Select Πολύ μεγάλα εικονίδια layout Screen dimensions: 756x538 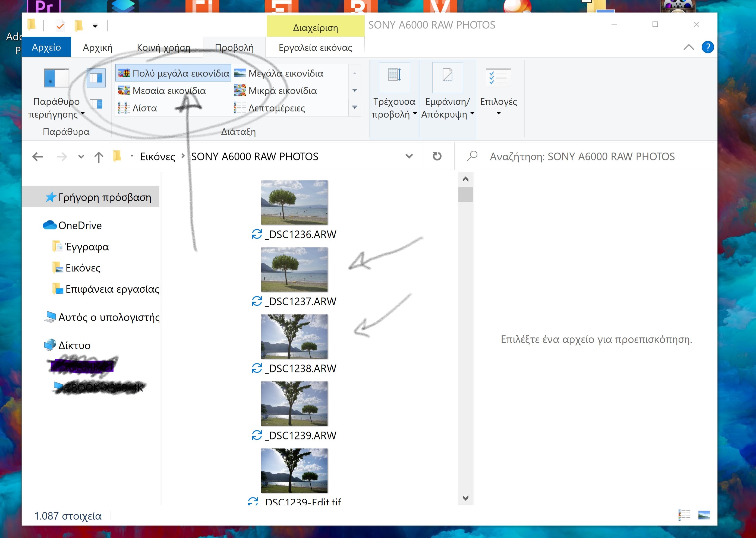173,73
